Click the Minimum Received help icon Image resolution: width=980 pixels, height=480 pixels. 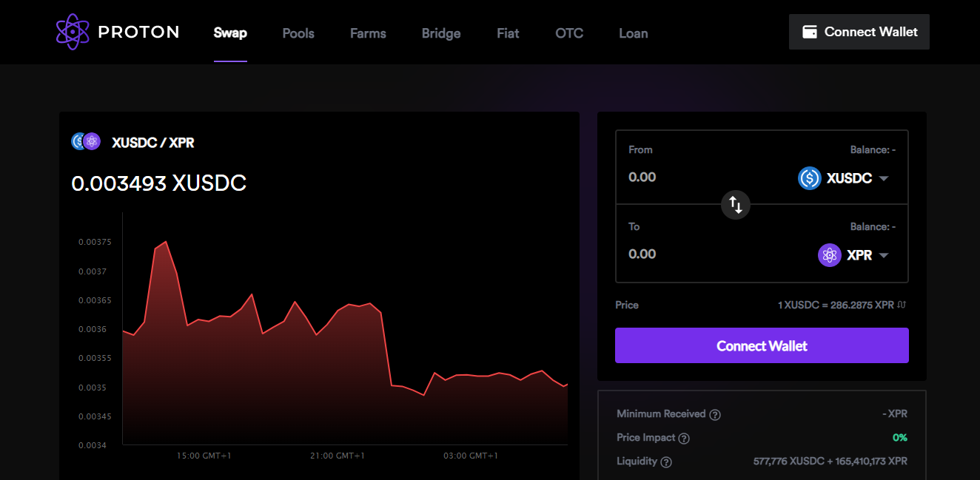tap(715, 415)
